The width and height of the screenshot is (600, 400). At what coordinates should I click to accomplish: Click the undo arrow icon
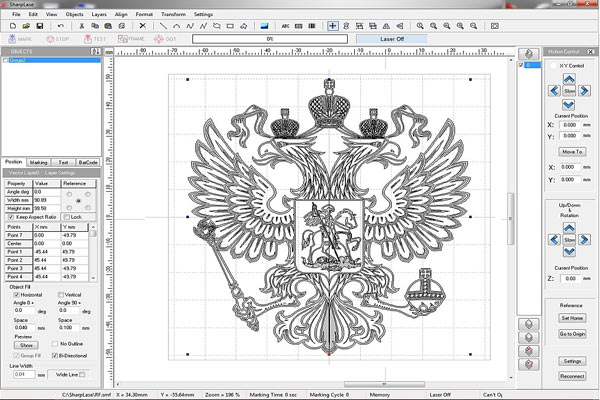pos(60,24)
